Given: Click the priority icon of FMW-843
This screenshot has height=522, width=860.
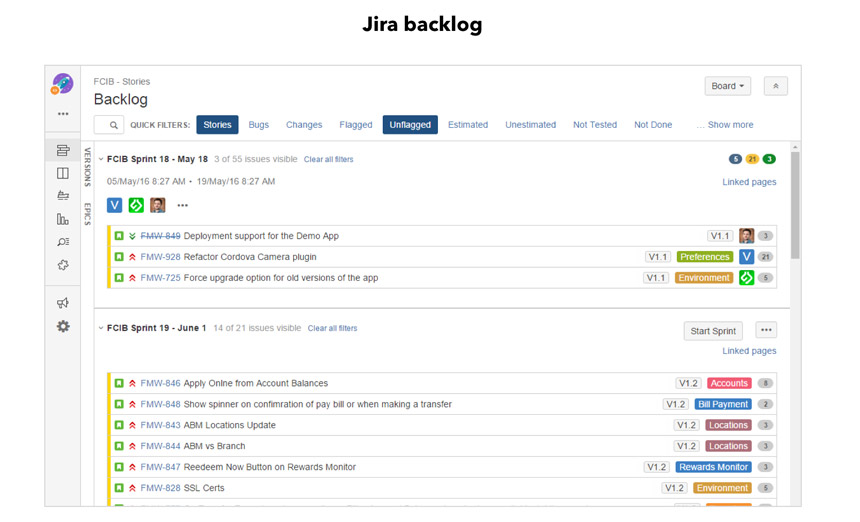Looking at the screenshot, I should pos(132,425).
